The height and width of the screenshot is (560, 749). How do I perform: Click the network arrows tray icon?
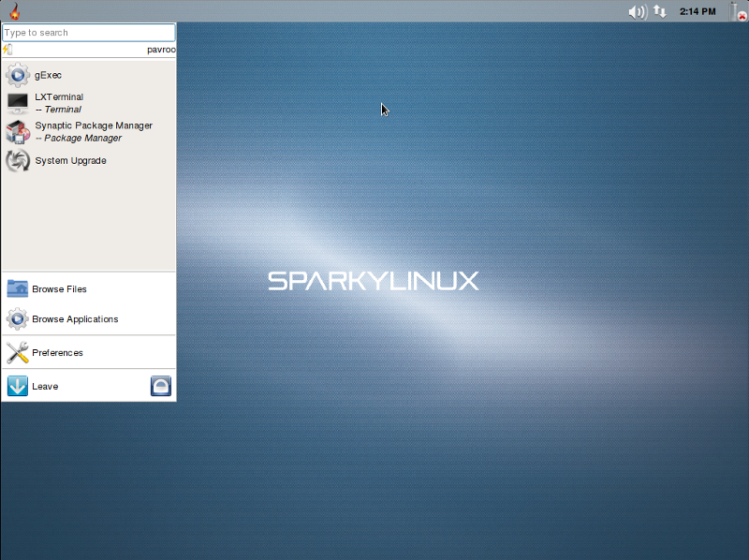(x=660, y=11)
